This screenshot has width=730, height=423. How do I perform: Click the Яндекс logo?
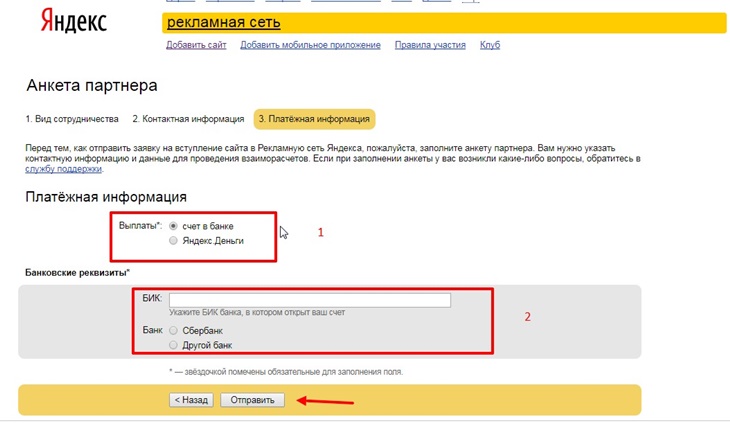[x=74, y=21]
